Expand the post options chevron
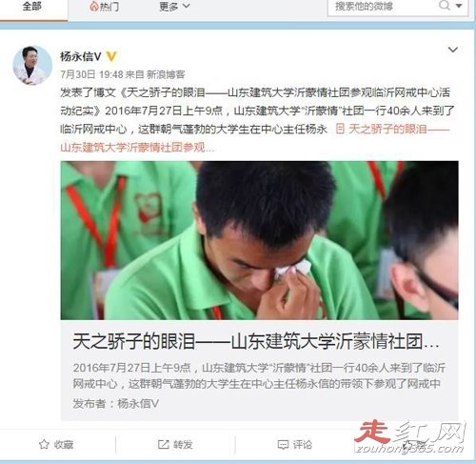This screenshot has height=464, width=476. 452,50
